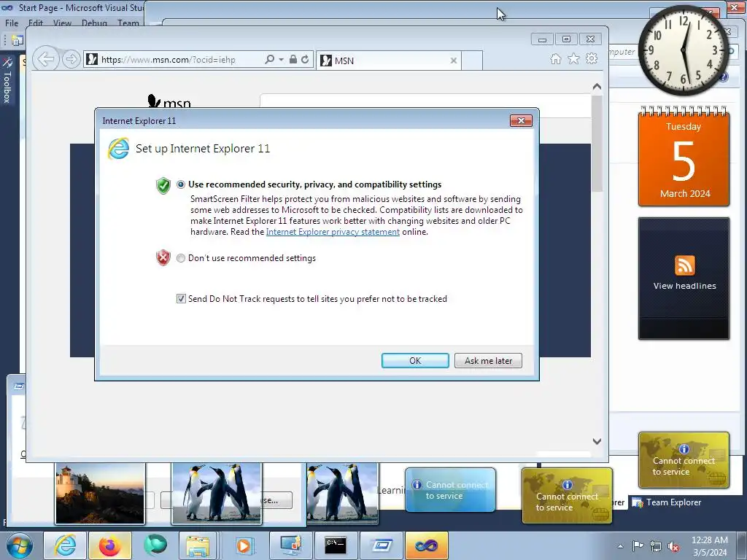Click the blue Cannot connect to service gadget

point(450,489)
